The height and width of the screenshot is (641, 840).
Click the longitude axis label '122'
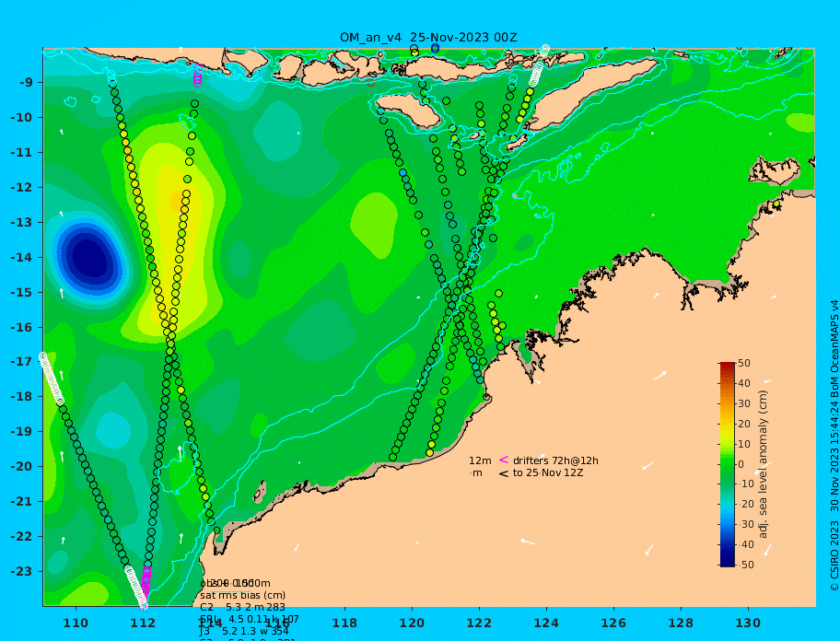click(x=479, y=624)
